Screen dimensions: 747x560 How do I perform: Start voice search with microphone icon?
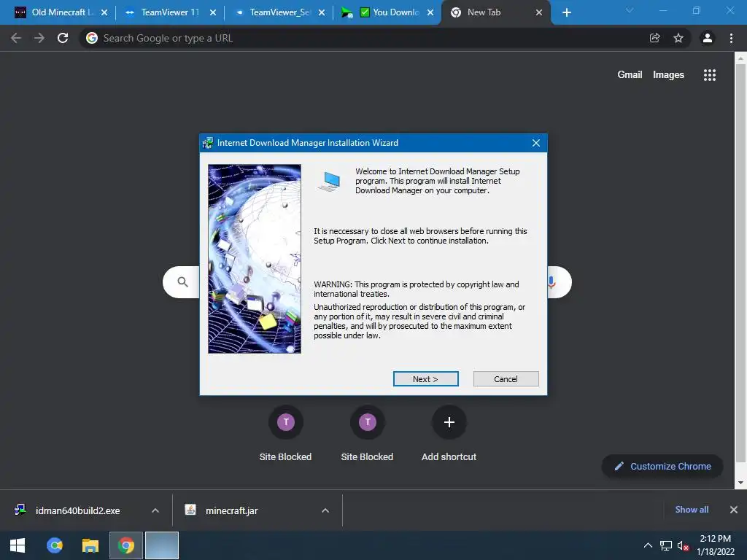pyautogui.click(x=551, y=282)
